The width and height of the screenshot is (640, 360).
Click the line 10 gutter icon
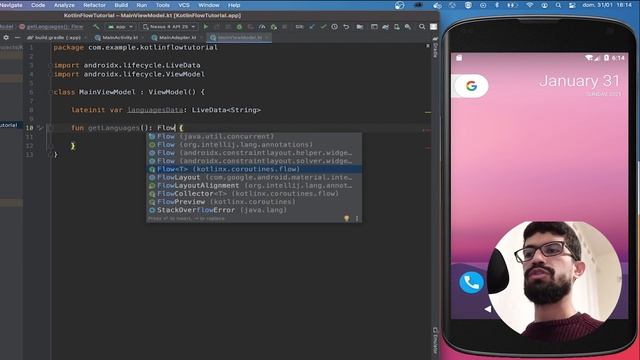(40, 128)
